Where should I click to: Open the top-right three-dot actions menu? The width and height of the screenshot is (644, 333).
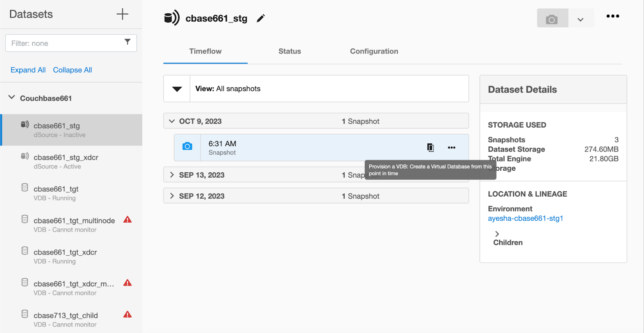pyautogui.click(x=613, y=16)
